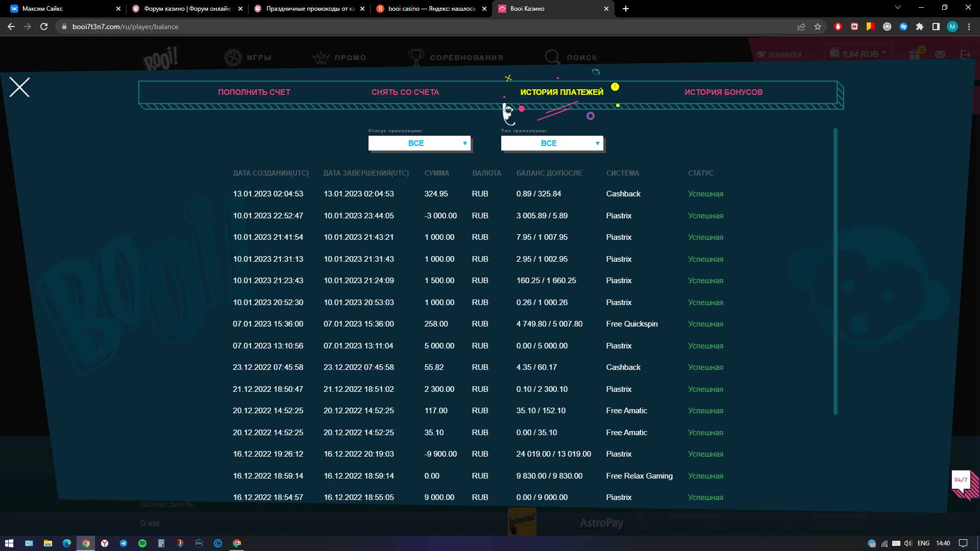The image size is (980, 551).
Task: Open the anmaxlol profile link
Action: pyautogui.click(x=779, y=54)
